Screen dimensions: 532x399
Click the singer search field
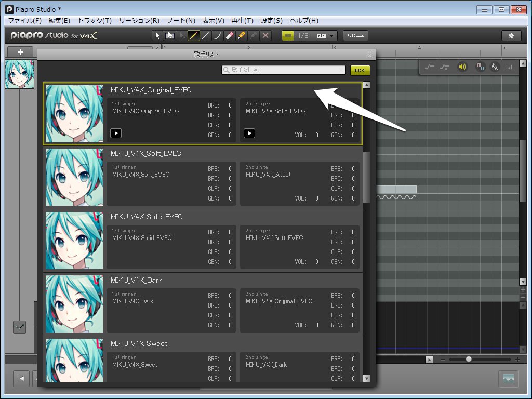coord(284,70)
